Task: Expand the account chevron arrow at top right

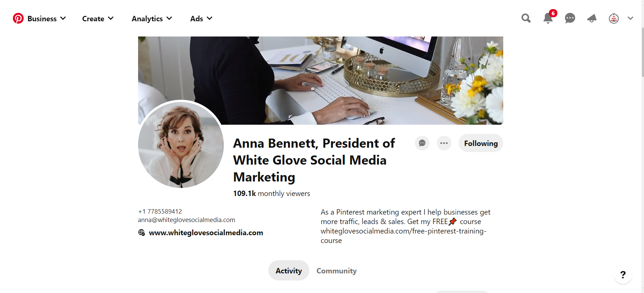Action: pos(630,18)
